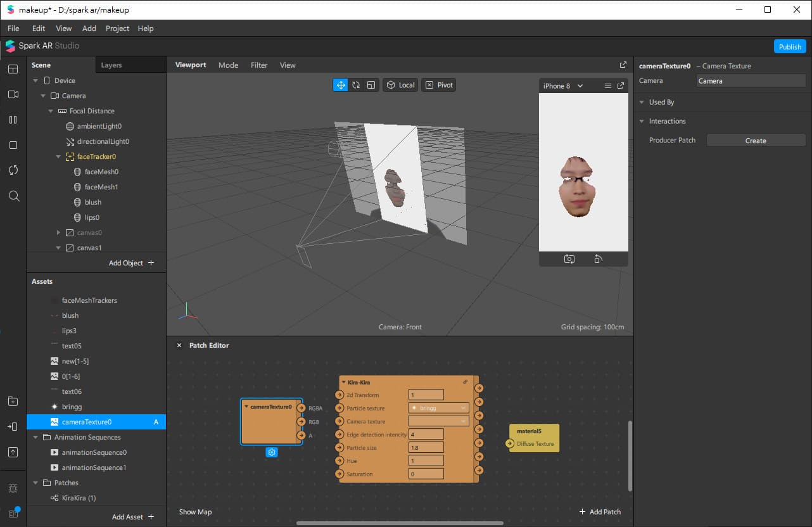812x527 pixels.
Task: Select the Move manipulator tool in viewport
Action: pos(341,85)
